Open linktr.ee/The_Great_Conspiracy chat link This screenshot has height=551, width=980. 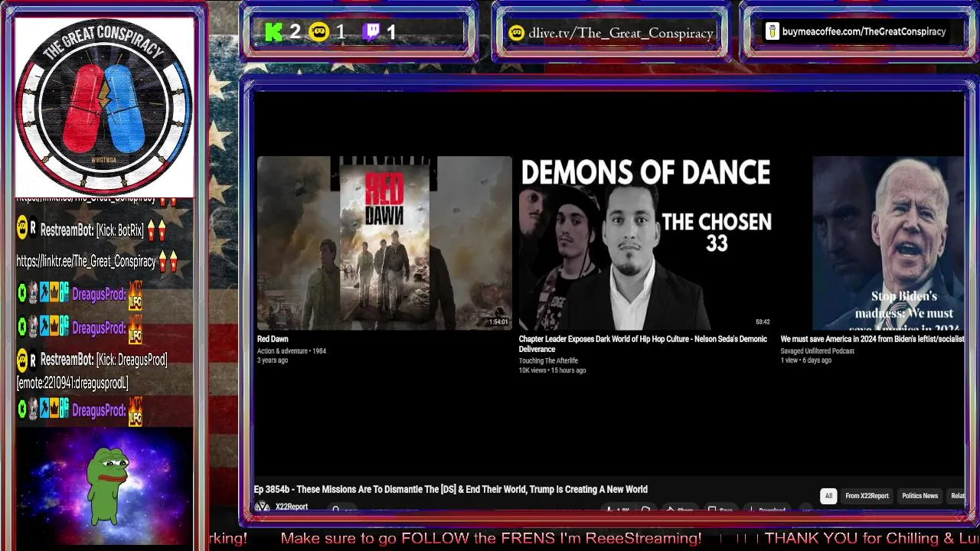click(x=86, y=262)
